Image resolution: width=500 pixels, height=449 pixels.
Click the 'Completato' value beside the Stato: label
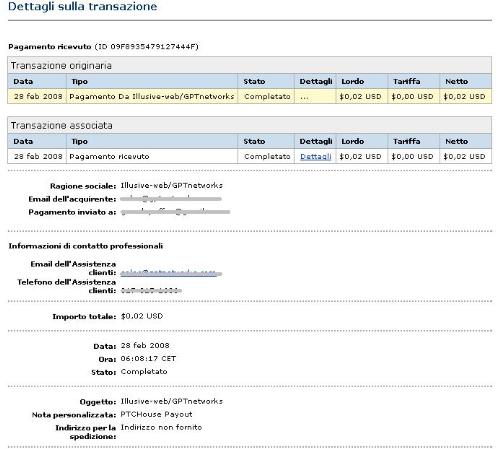144,371
